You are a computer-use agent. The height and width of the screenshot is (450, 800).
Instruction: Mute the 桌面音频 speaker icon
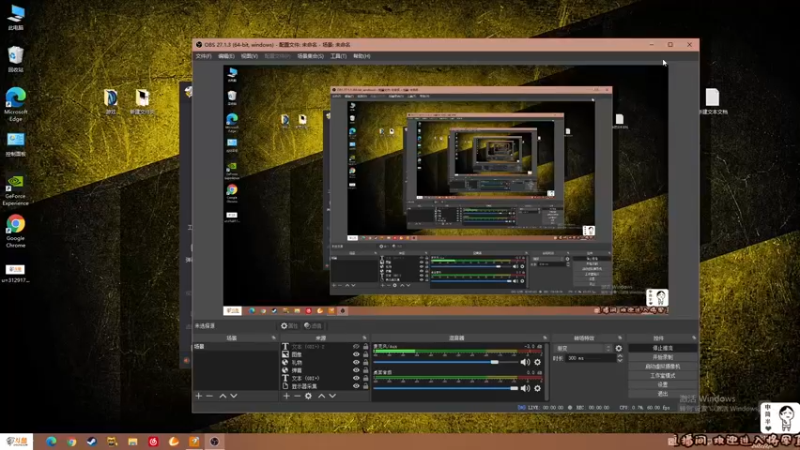(x=525, y=388)
